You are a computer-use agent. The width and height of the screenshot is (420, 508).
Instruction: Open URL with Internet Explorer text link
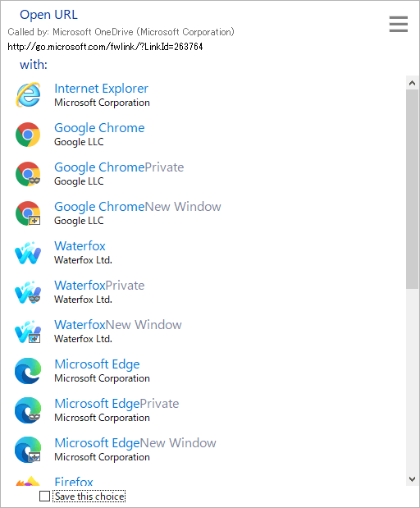(102, 88)
